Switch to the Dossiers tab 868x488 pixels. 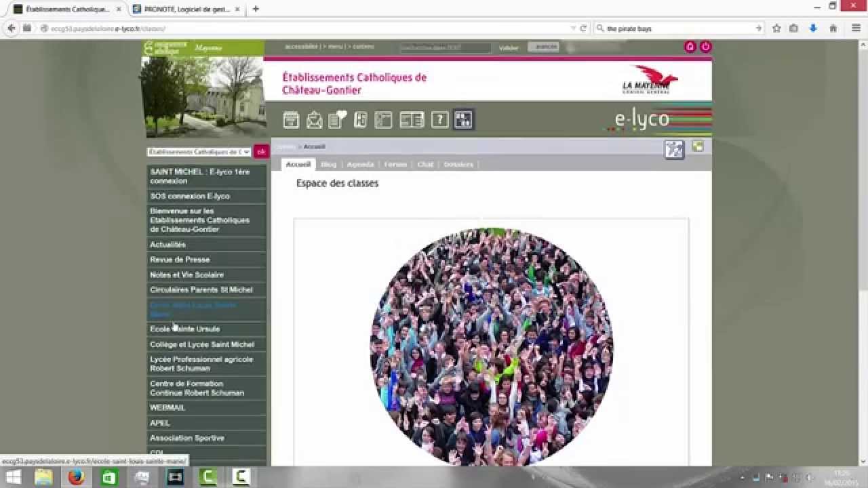(458, 164)
